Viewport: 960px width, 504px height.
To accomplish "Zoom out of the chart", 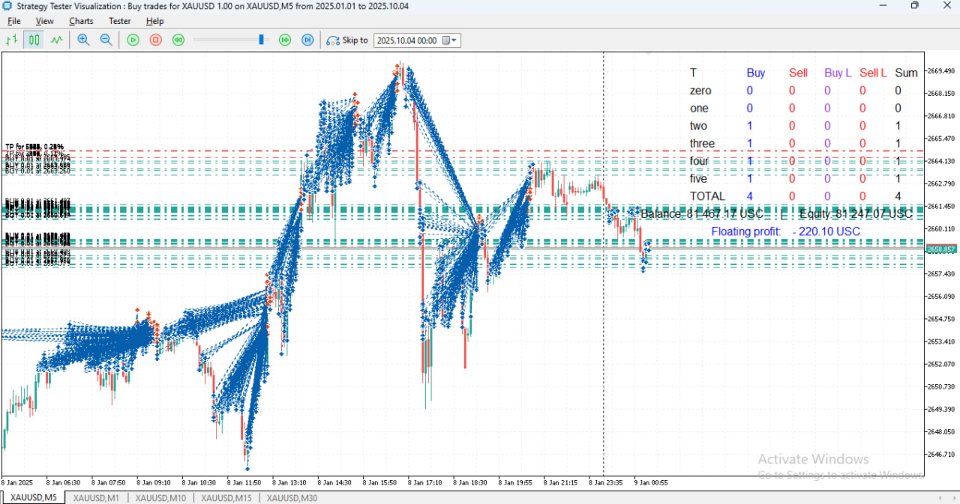I will pos(105,40).
